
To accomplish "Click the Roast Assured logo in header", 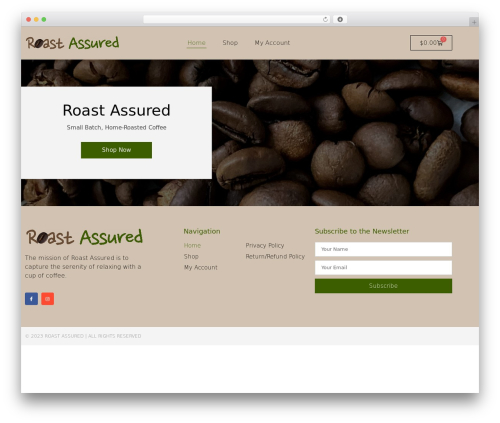I will pyautogui.click(x=73, y=43).
